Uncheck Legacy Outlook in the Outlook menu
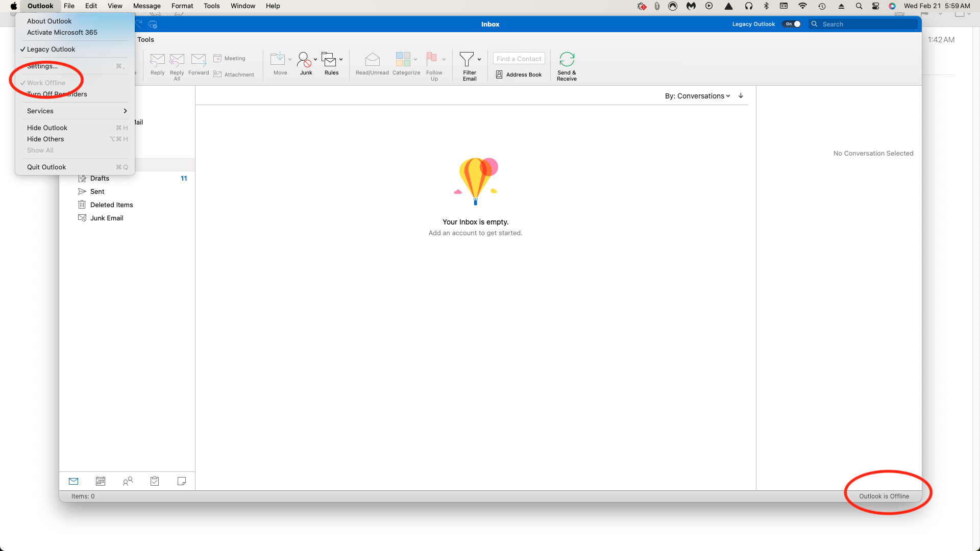This screenshot has height=551, width=980. [x=75, y=49]
